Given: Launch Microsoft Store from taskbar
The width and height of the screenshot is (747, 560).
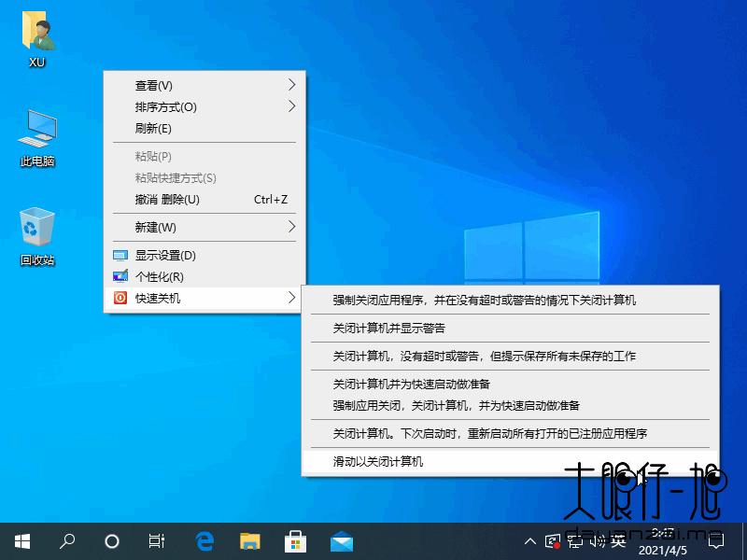Looking at the screenshot, I should (295, 541).
